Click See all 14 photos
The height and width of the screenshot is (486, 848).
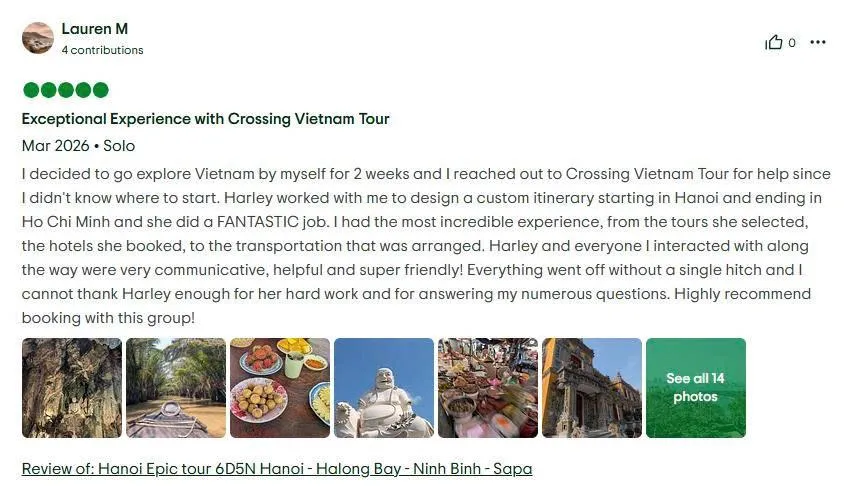click(695, 388)
